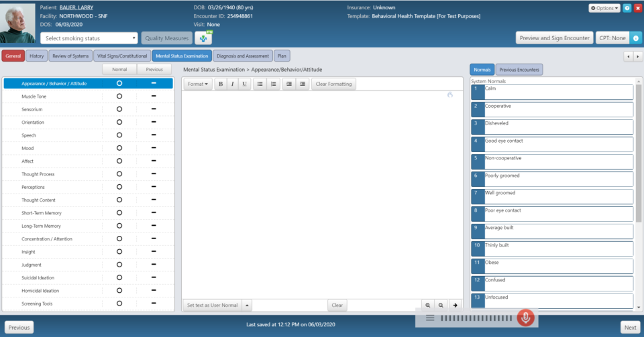The image size is (644, 337).
Task: Insert the Good eye contact normal
Action: point(552,145)
